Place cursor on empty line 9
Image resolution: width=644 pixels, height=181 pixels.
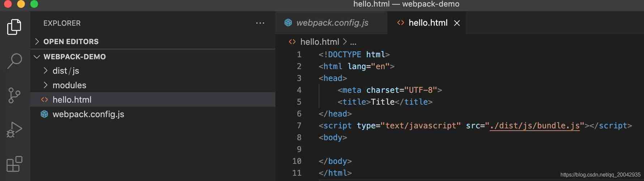coord(361,149)
